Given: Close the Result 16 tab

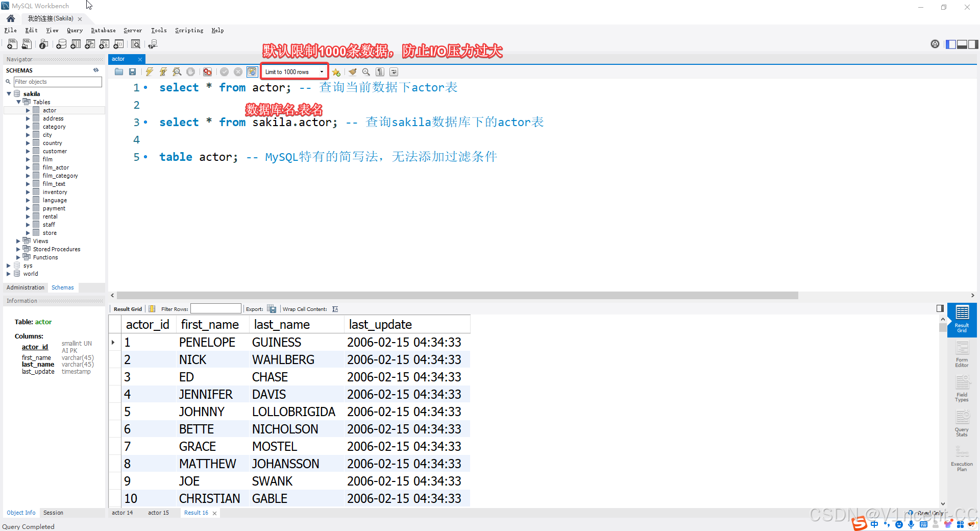Looking at the screenshot, I should [215, 513].
